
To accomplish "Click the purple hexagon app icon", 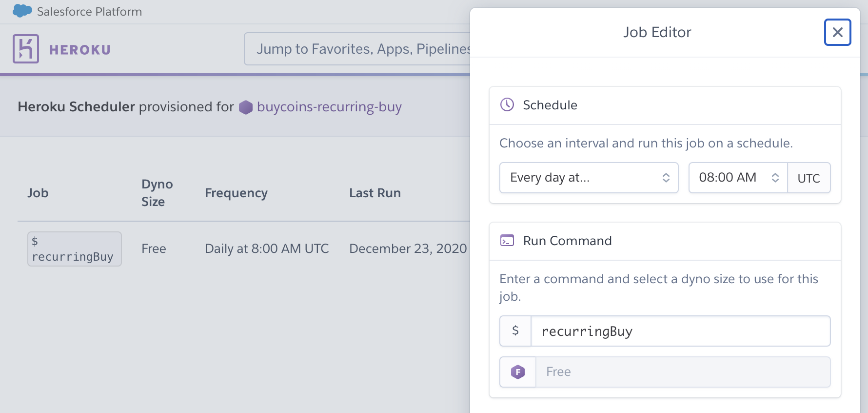I will pos(246,107).
